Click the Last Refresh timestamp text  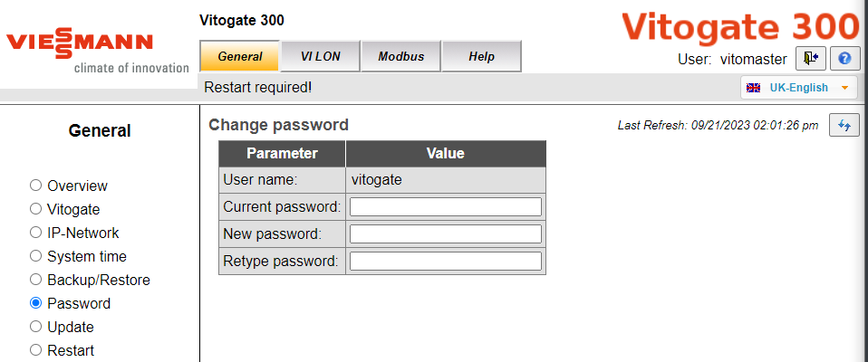point(718,126)
